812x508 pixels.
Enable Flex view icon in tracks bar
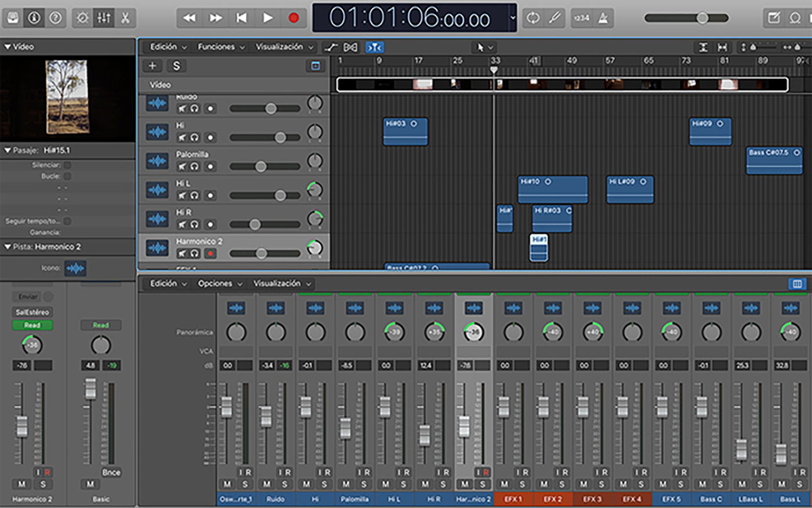(350, 47)
